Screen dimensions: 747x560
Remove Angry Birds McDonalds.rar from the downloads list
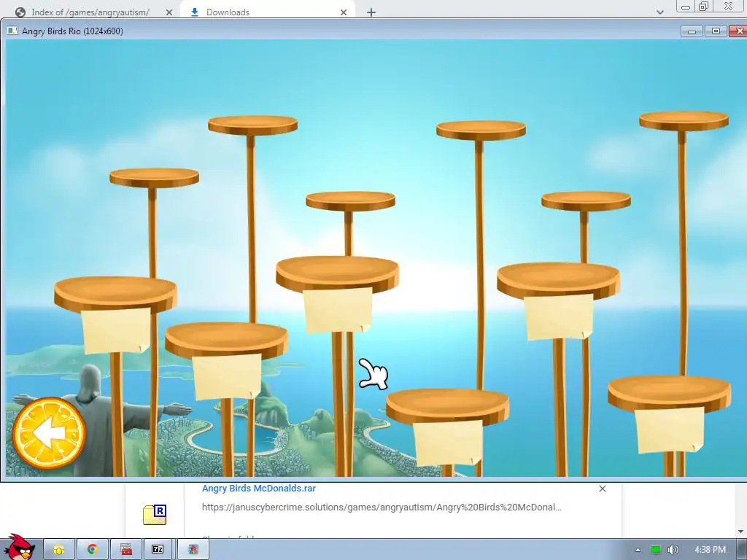point(602,489)
